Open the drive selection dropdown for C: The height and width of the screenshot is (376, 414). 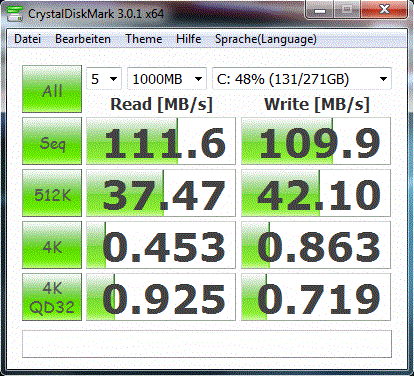[302, 79]
